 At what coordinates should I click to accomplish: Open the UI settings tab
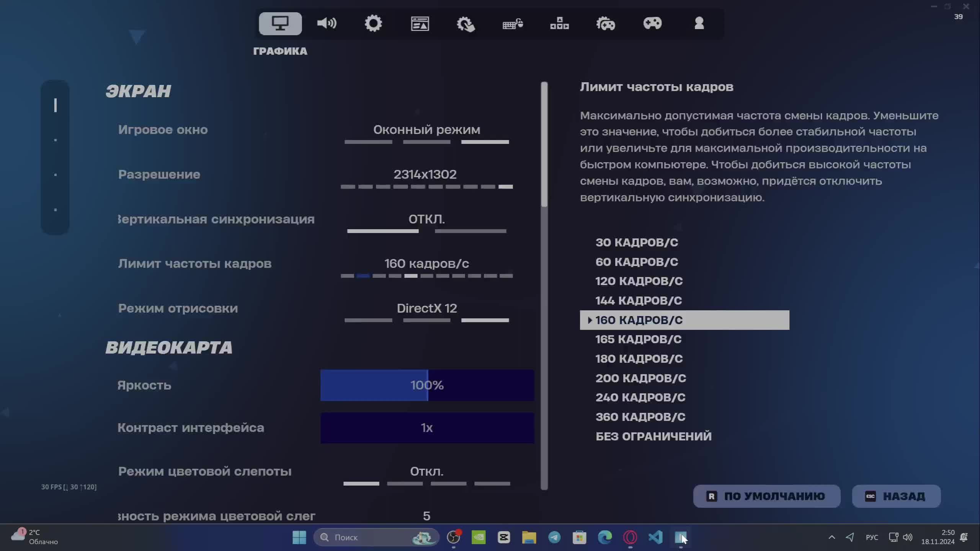pyautogui.click(x=420, y=24)
